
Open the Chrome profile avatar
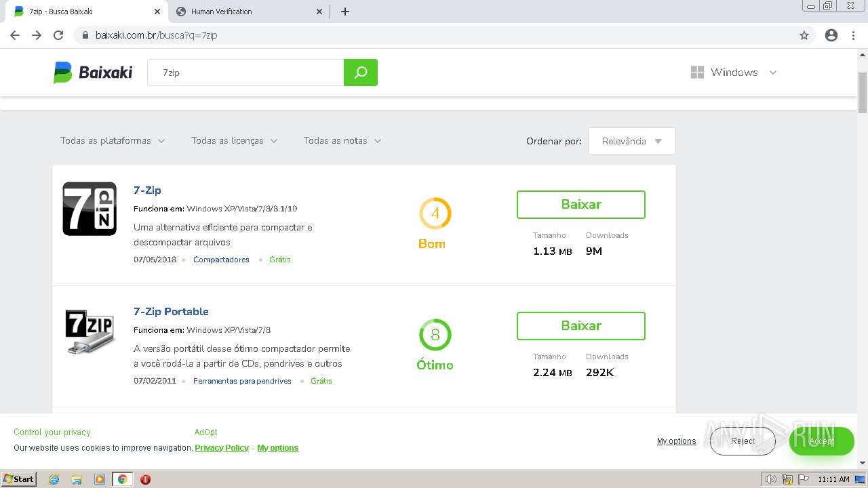pos(831,35)
